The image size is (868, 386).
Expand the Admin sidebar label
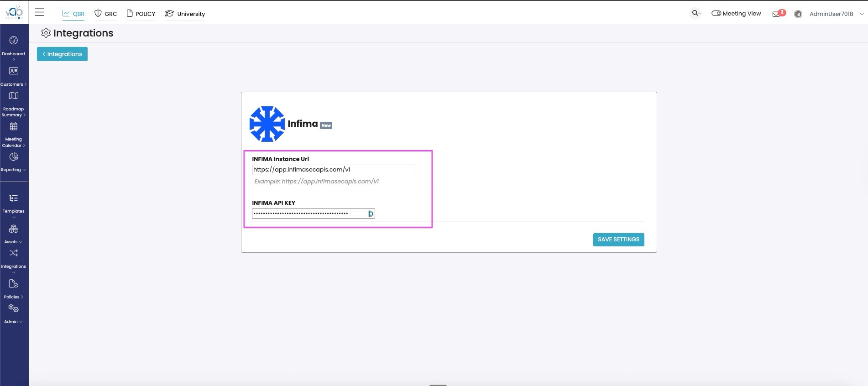click(x=13, y=322)
